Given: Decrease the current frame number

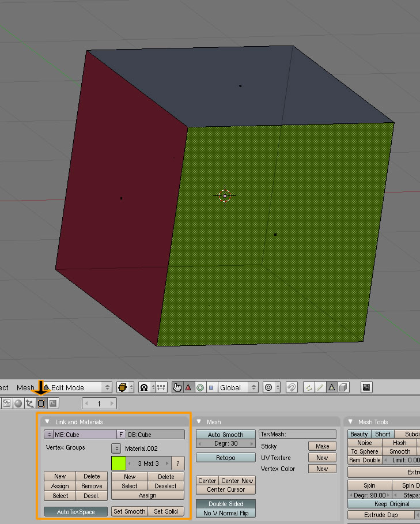Looking at the screenshot, I should click(x=86, y=404).
